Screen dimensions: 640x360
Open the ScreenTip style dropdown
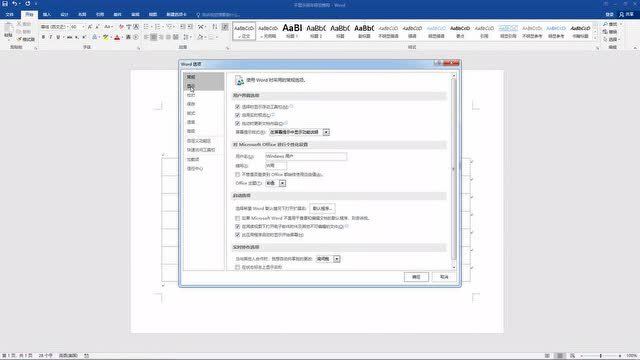(x=326, y=132)
